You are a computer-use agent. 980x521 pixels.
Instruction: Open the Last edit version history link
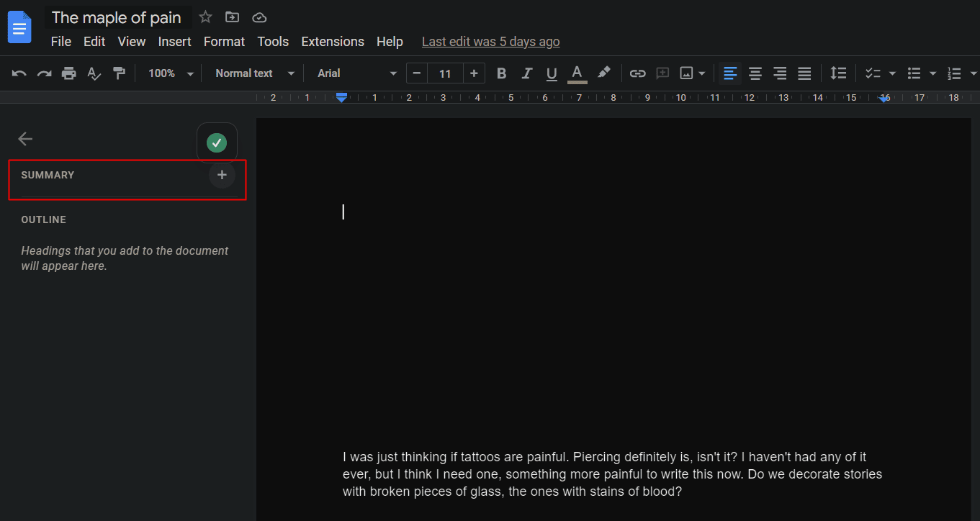(491, 42)
